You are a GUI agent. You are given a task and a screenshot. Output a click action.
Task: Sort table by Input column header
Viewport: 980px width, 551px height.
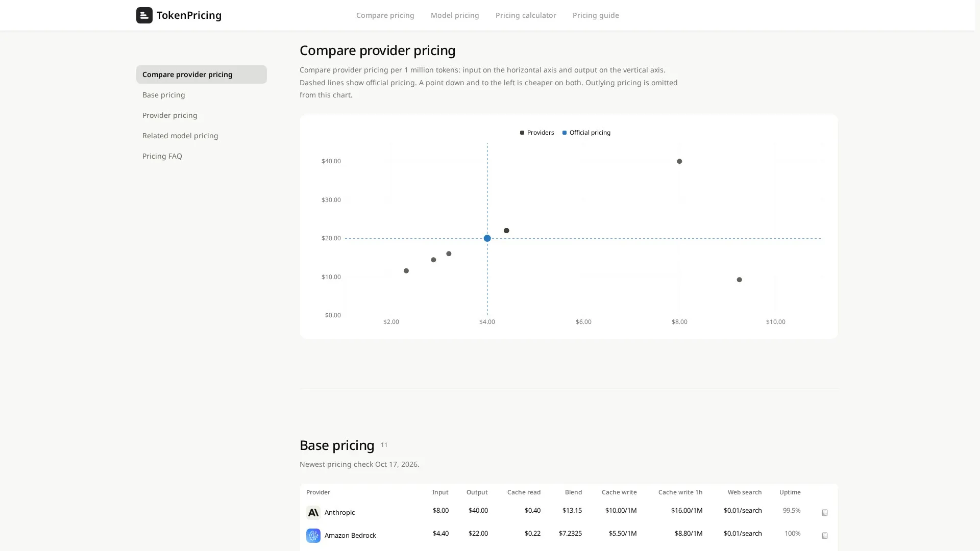point(440,492)
